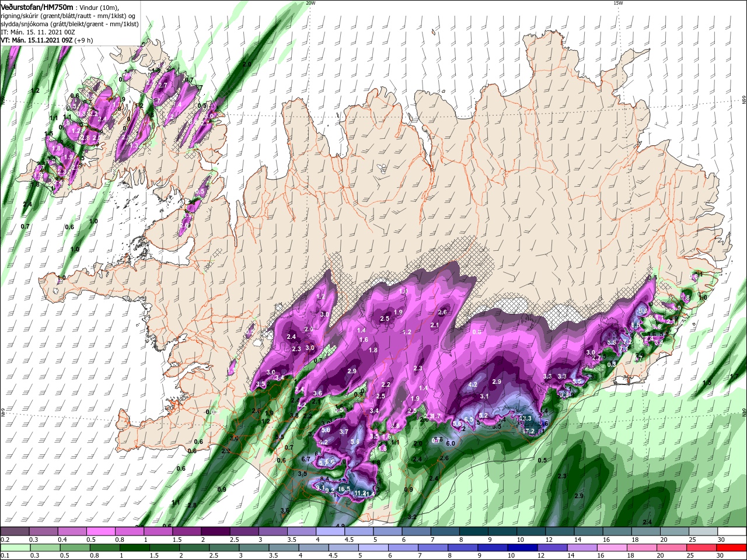Viewport: 747px width, 560px height.
Task: Pick the bottom-row dark blue swatch from 10 to 12
Action: click(523, 548)
